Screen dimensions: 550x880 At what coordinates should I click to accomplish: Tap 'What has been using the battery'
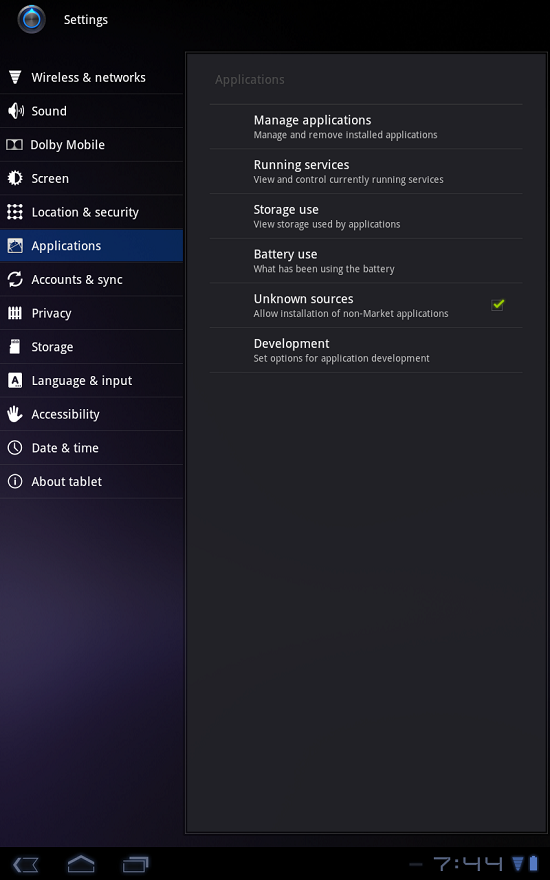(324, 269)
